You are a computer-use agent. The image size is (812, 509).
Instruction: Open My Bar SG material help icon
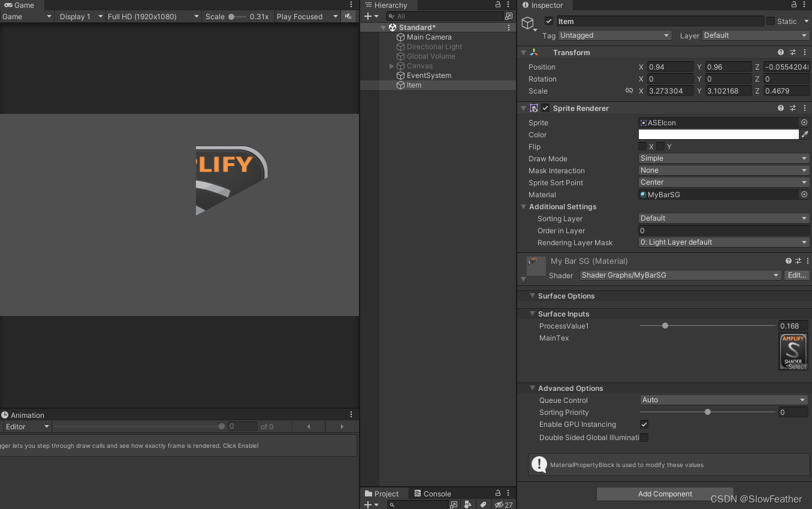pos(789,261)
